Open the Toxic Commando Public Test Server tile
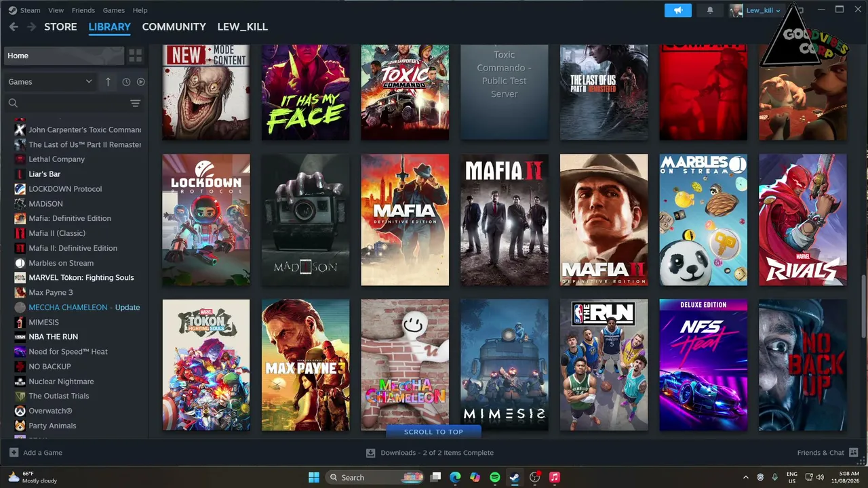The width and height of the screenshot is (868, 488). [505, 92]
